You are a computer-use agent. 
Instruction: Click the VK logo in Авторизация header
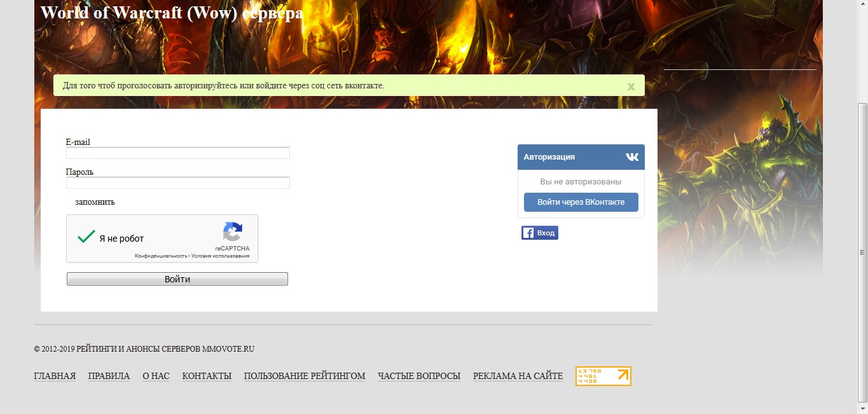click(631, 157)
